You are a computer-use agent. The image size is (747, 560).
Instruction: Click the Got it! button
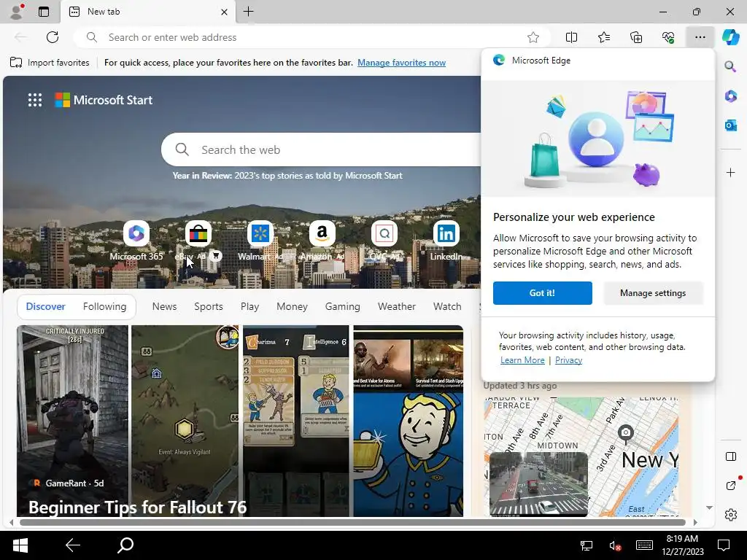point(543,293)
